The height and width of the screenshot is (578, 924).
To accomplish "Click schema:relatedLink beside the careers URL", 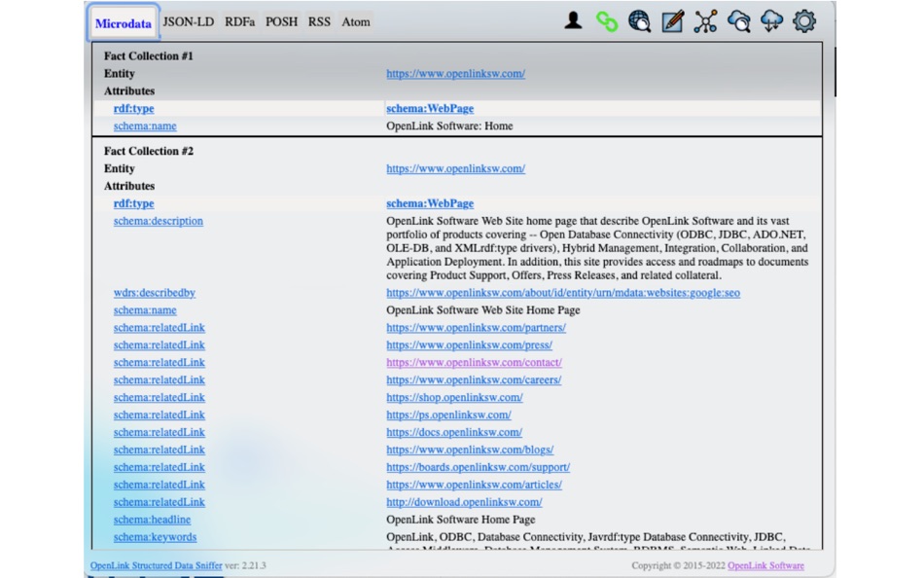I will pyautogui.click(x=160, y=379).
